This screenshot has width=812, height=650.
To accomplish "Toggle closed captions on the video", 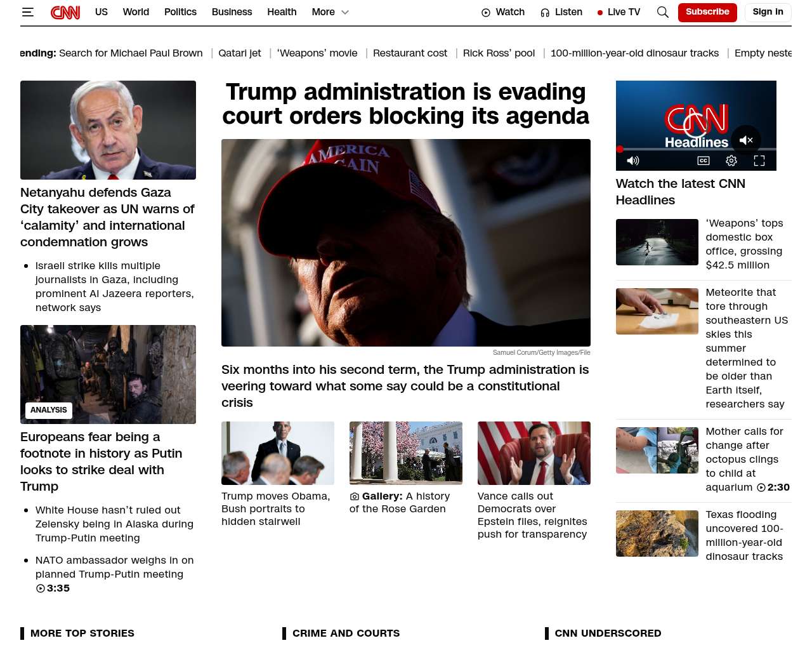I will 704,161.
